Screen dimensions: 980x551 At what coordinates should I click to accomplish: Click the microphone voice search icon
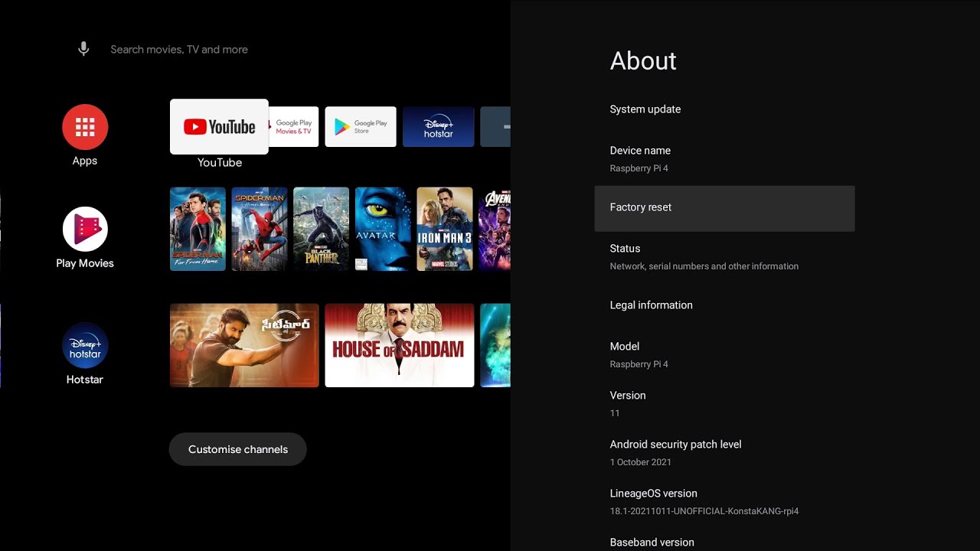pos(83,49)
